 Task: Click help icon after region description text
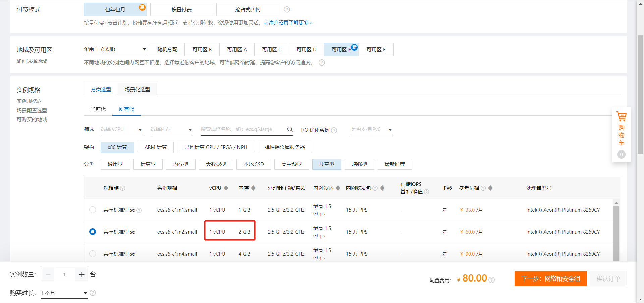[322, 62]
